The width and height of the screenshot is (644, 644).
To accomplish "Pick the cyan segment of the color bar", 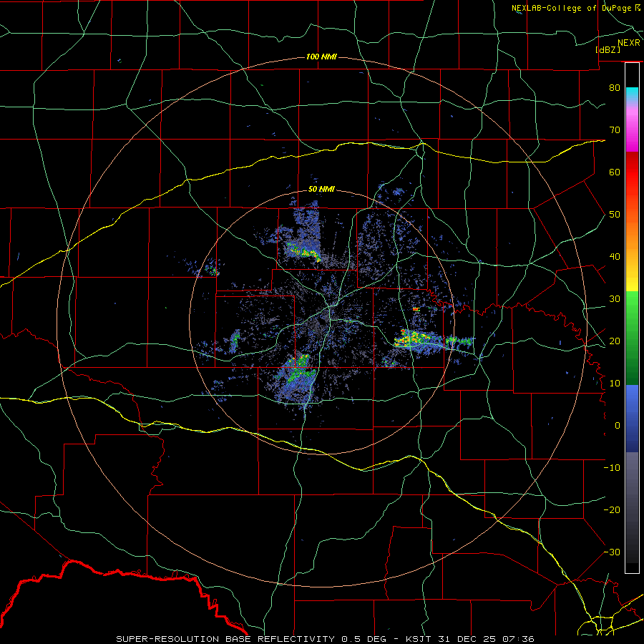I will pyautogui.click(x=632, y=94).
